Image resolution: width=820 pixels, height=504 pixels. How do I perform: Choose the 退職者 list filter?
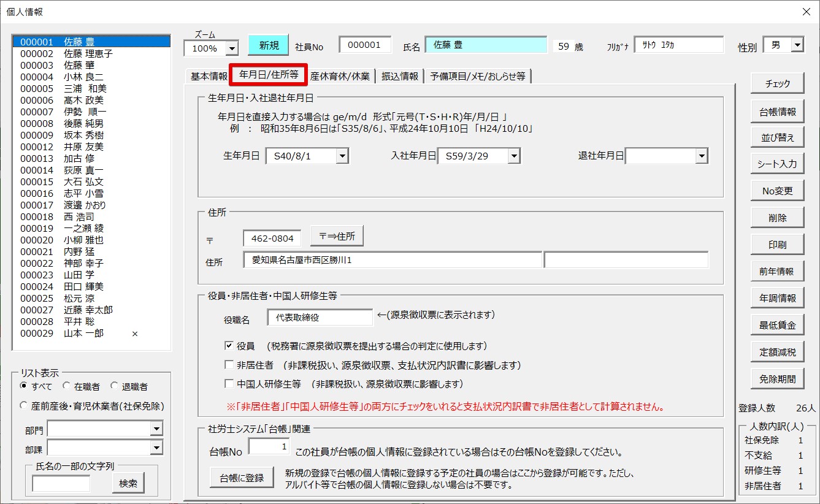point(114,386)
